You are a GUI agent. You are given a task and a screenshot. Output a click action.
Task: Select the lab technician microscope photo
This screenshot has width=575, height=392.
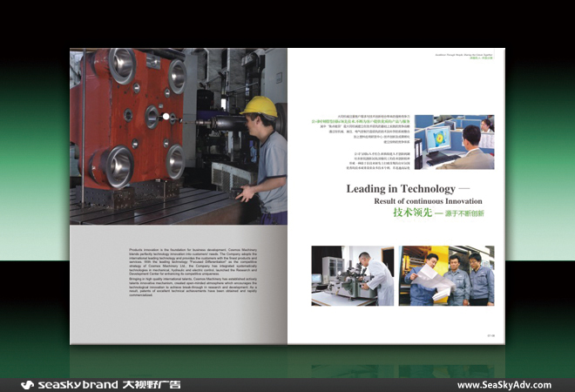click(x=352, y=275)
